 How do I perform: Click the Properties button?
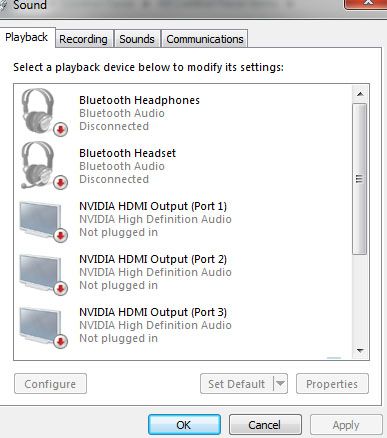tap(332, 384)
